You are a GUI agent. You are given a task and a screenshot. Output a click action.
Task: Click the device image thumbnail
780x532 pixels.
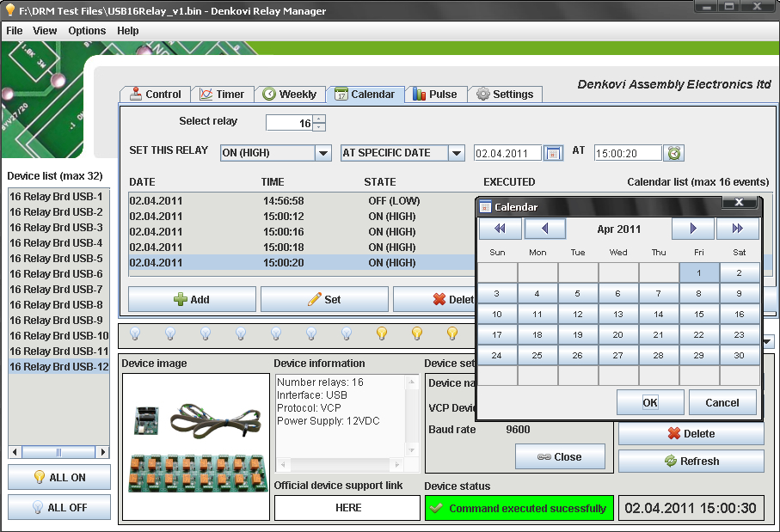[196, 446]
